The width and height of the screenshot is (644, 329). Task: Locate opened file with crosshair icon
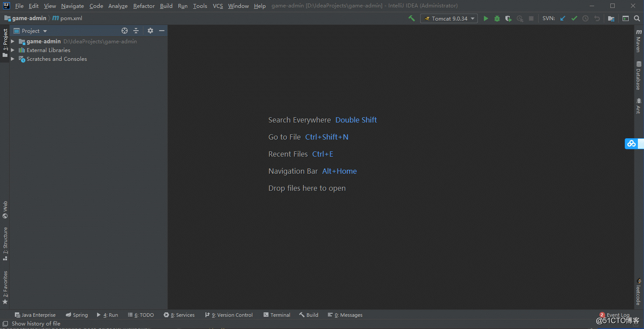125,31
